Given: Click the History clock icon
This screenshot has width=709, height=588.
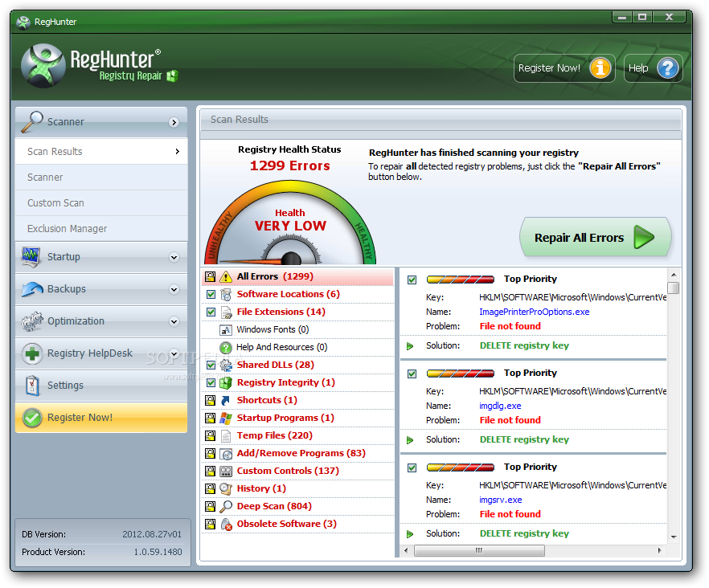Looking at the screenshot, I should (226, 489).
